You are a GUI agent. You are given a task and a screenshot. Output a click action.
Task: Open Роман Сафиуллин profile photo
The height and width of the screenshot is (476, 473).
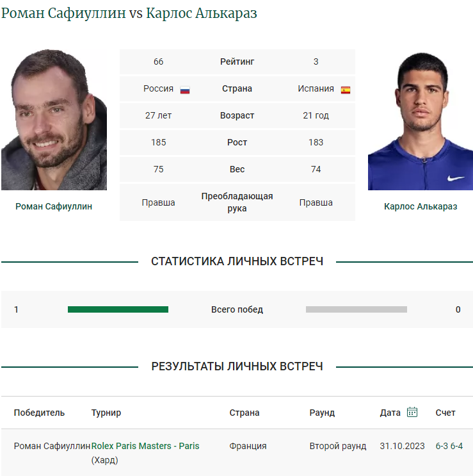tap(54, 120)
